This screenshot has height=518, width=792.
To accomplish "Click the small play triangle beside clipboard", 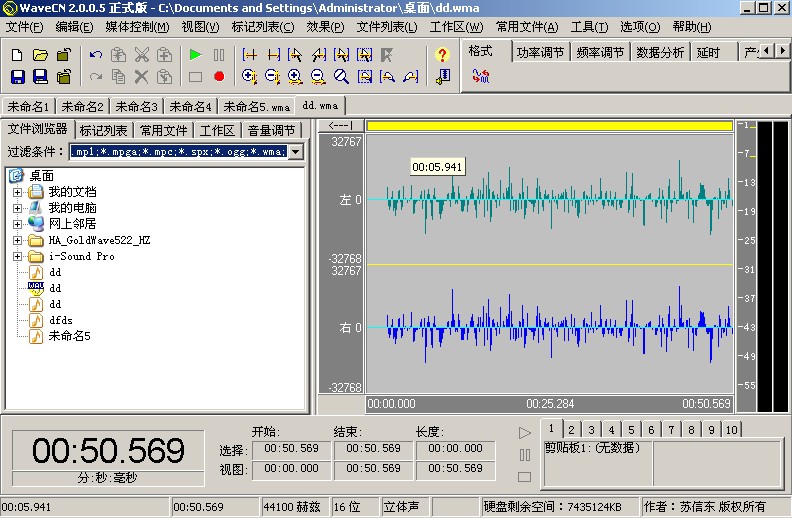I will coord(525,433).
